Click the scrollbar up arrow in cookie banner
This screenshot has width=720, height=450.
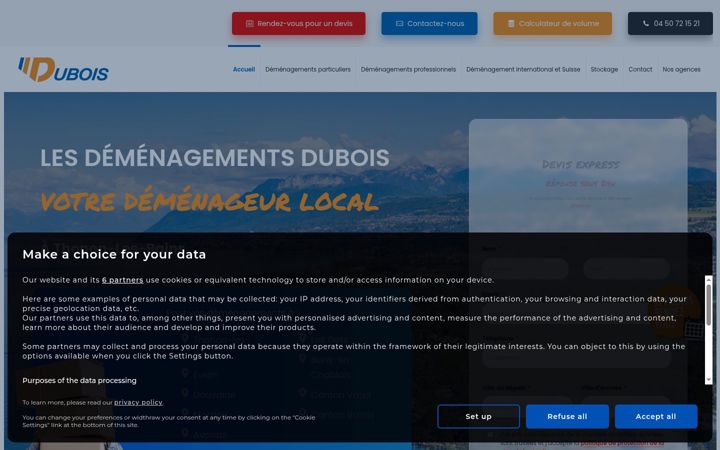point(709,280)
